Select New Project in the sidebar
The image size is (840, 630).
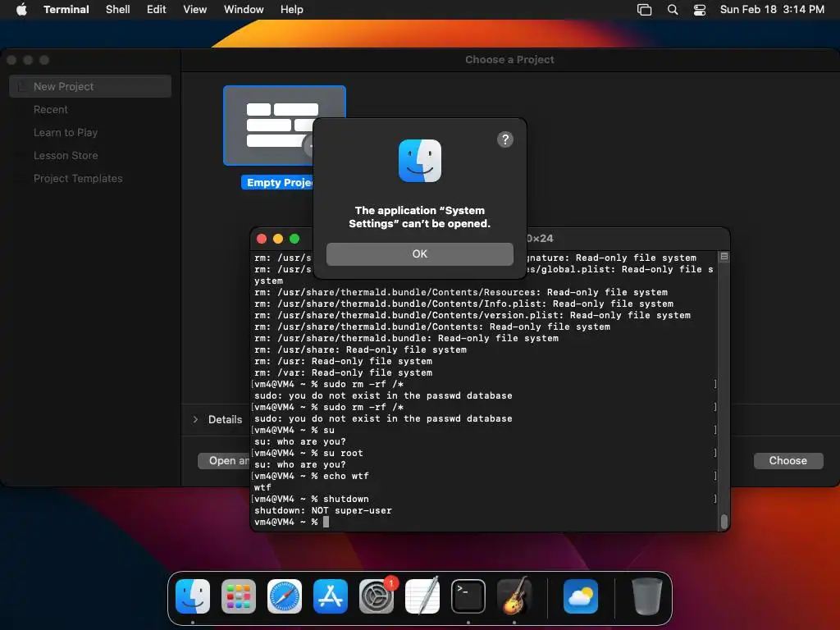coord(90,86)
